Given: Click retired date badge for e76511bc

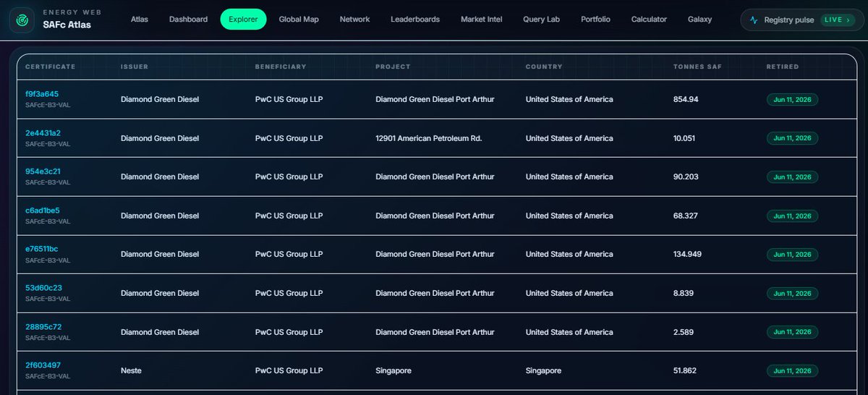Looking at the screenshot, I should [792, 254].
